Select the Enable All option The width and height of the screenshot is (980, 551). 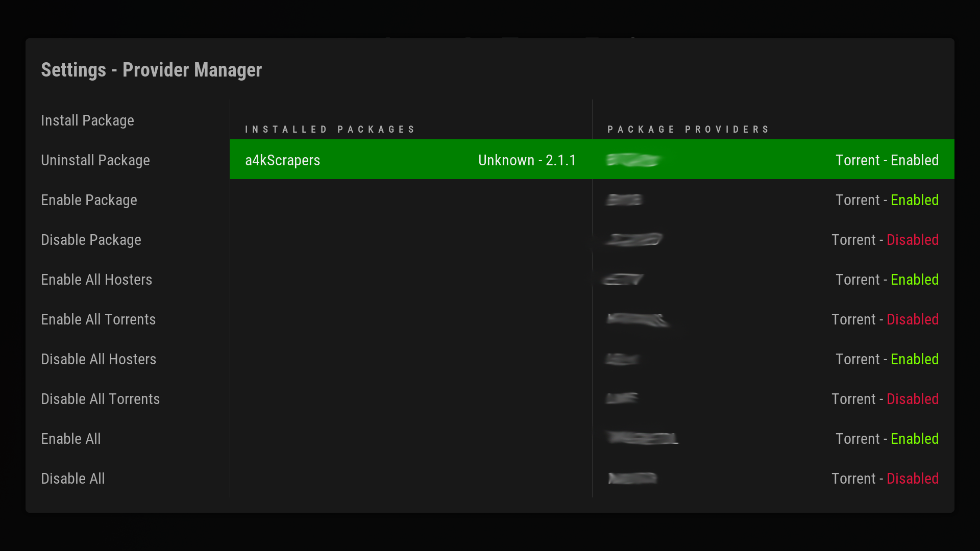coord(71,439)
